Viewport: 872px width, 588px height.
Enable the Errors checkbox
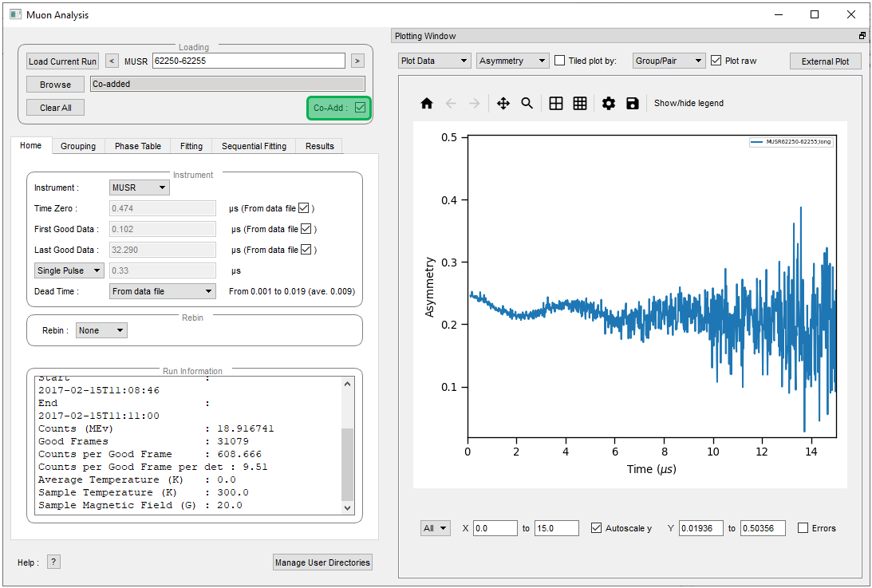click(803, 528)
